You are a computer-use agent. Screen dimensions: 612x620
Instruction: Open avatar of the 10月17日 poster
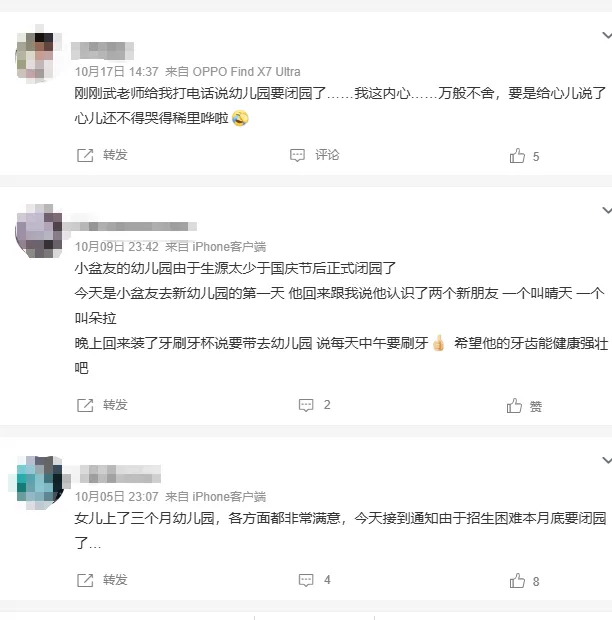(x=38, y=54)
